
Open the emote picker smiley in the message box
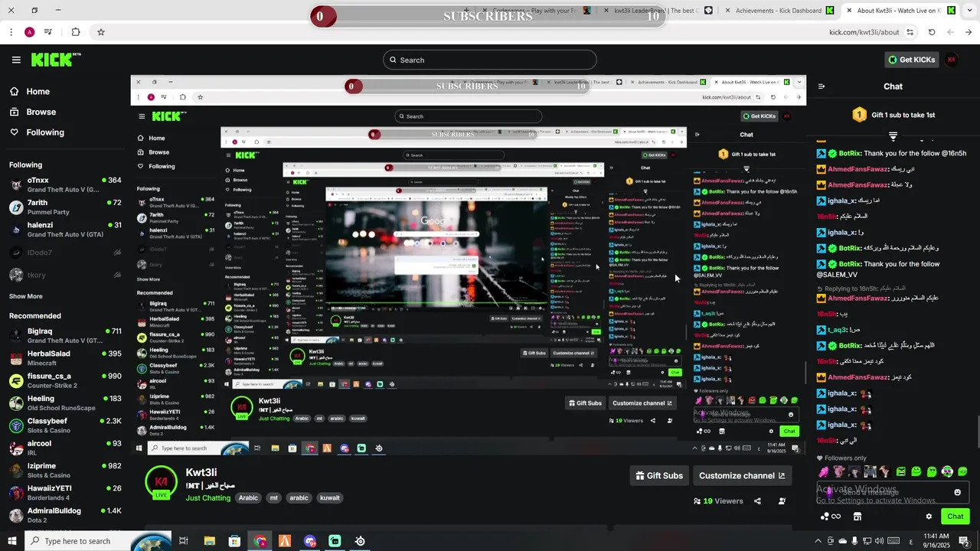tap(957, 492)
